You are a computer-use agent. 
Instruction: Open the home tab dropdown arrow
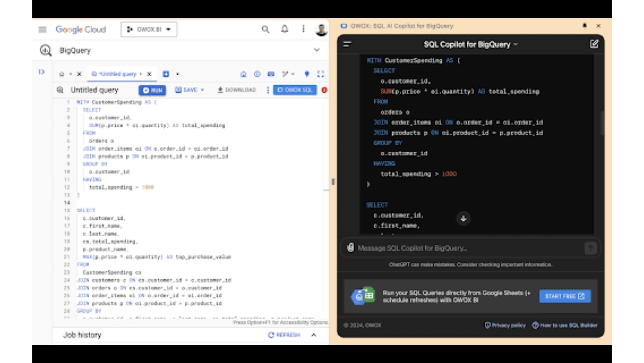pyautogui.click(x=71, y=74)
